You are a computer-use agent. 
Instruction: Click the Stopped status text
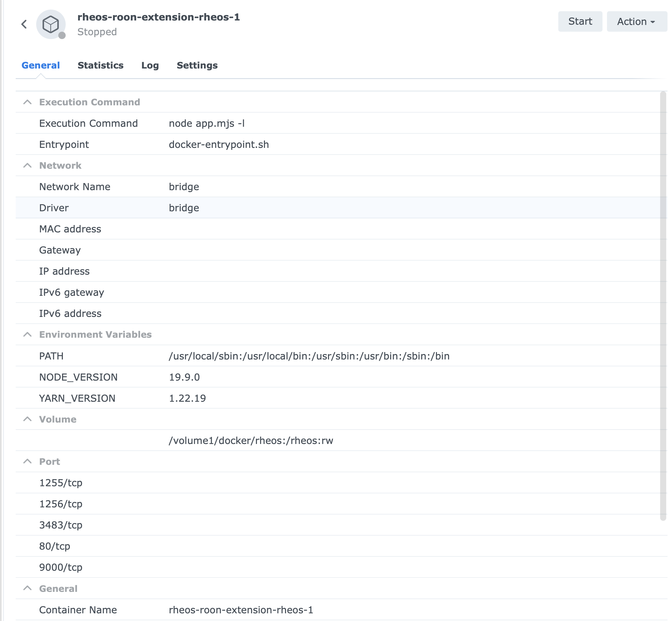click(x=97, y=32)
